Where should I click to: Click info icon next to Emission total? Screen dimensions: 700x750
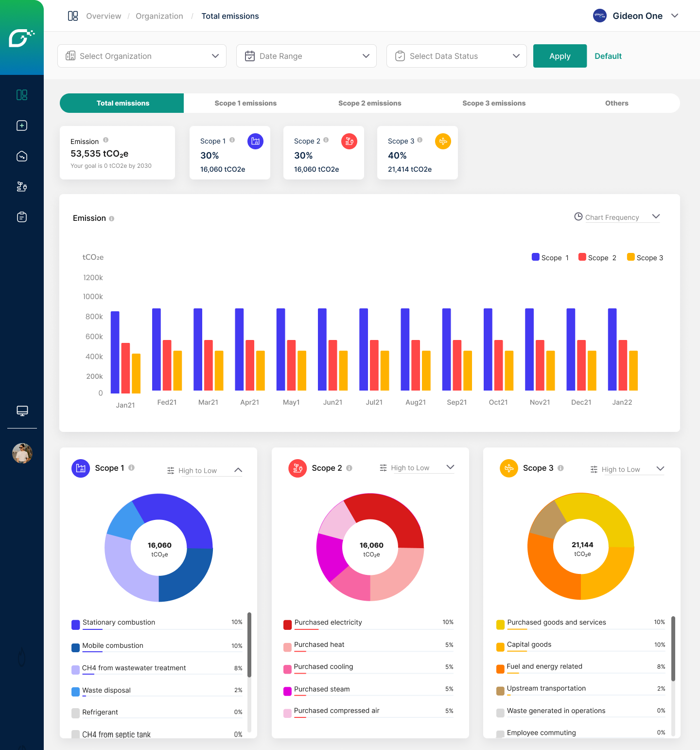[x=105, y=140]
